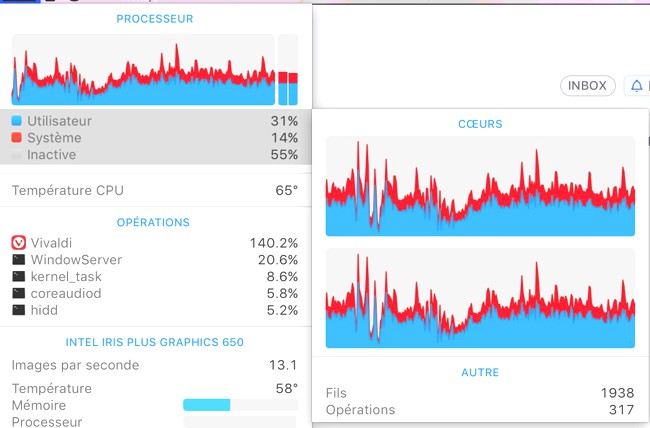The height and width of the screenshot is (428, 650).
Task: Click the Vivaldi app icon in process list
Action: click(18, 243)
